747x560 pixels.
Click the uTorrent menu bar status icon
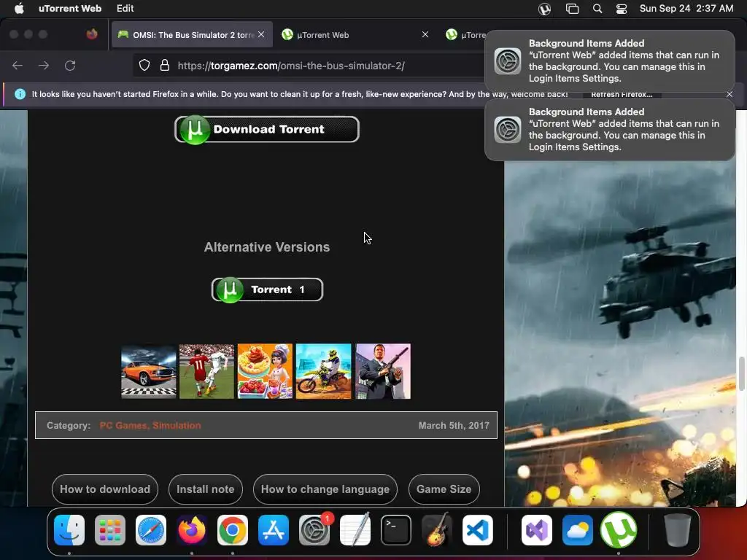(544, 9)
